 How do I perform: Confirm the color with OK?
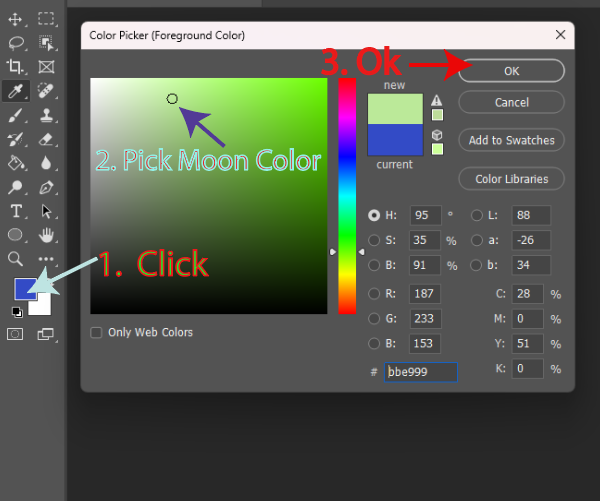(x=511, y=71)
